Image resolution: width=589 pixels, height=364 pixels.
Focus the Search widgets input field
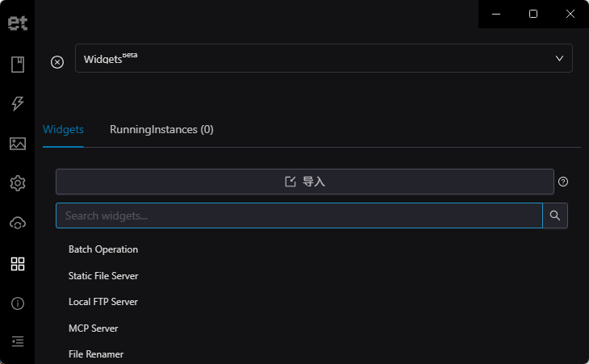[x=299, y=215]
